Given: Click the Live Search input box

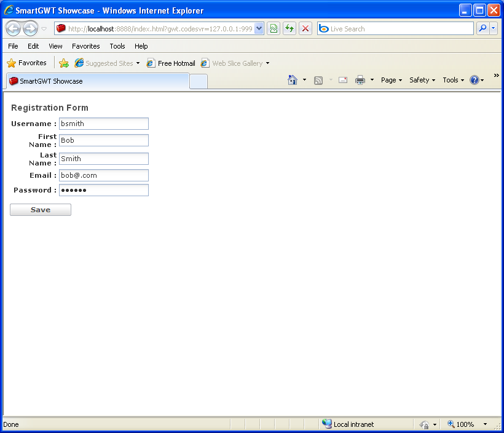Looking at the screenshot, I should [395, 29].
